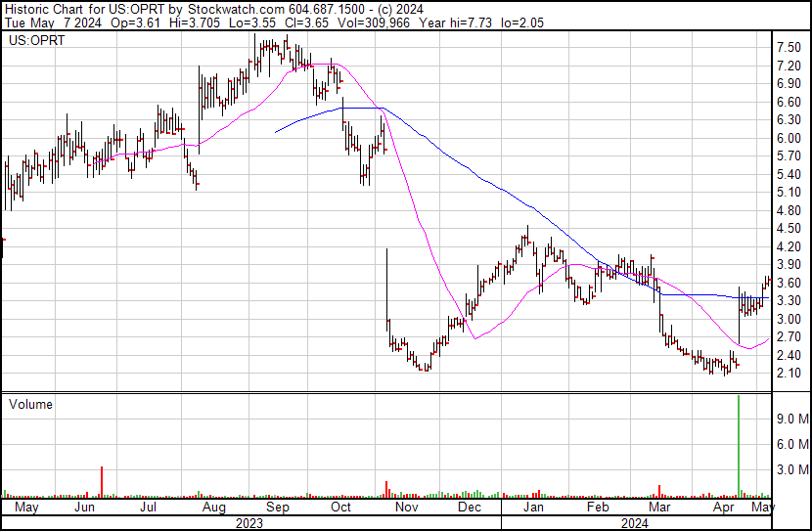The width and height of the screenshot is (812, 531).
Task: Click the 6.00 price axis label
Action: pos(789,138)
